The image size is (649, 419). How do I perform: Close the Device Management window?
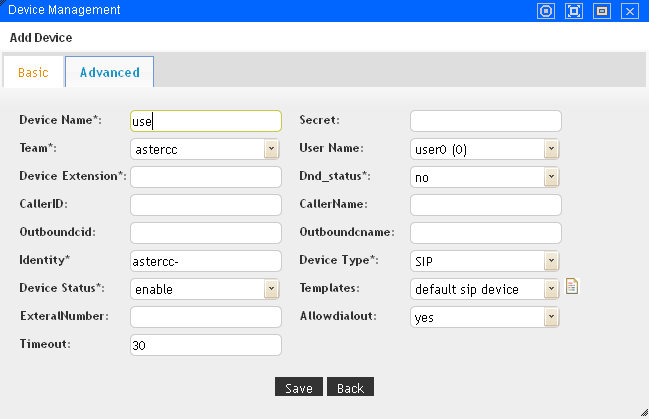click(x=629, y=11)
